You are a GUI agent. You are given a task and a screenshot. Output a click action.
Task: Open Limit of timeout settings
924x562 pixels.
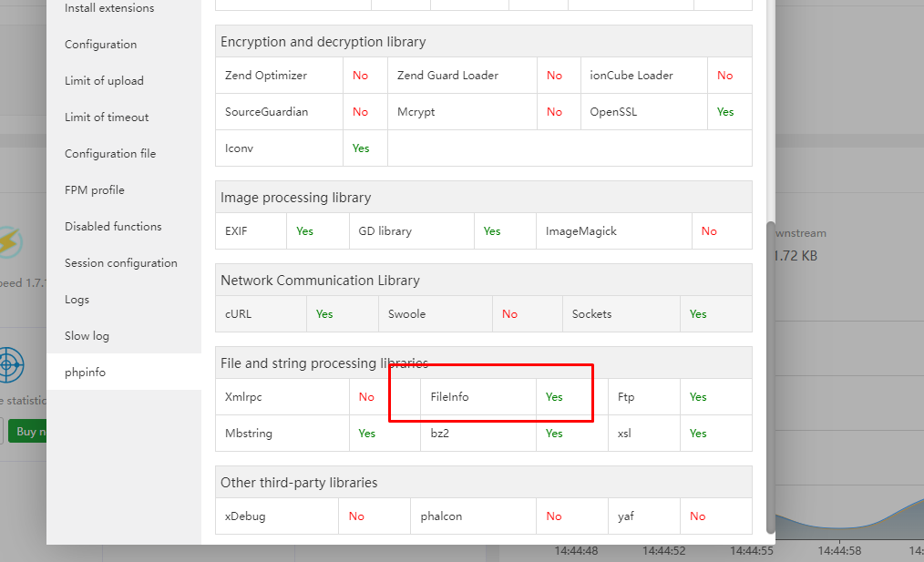[x=107, y=118]
